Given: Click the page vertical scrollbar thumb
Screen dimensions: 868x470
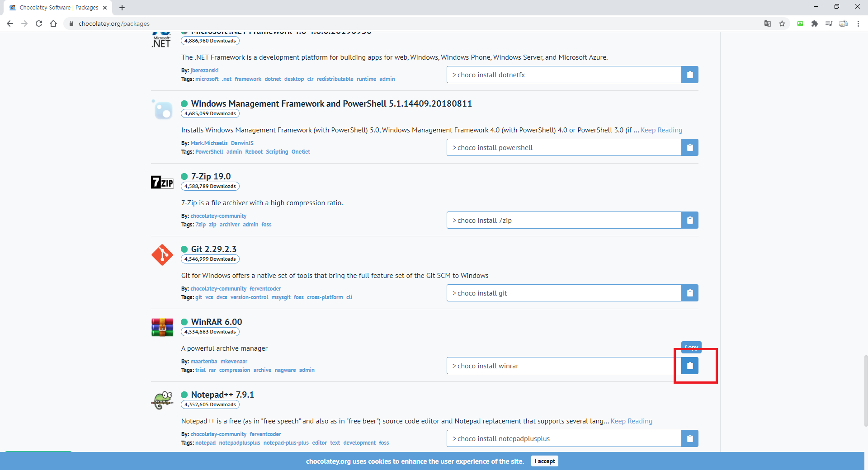Looking at the screenshot, I should [x=866, y=391].
